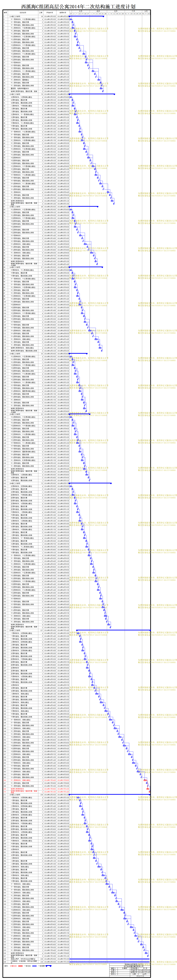Select the 工期 column header
The height and width of the screenshot is (980, 177).
click(x=41, y=12)
